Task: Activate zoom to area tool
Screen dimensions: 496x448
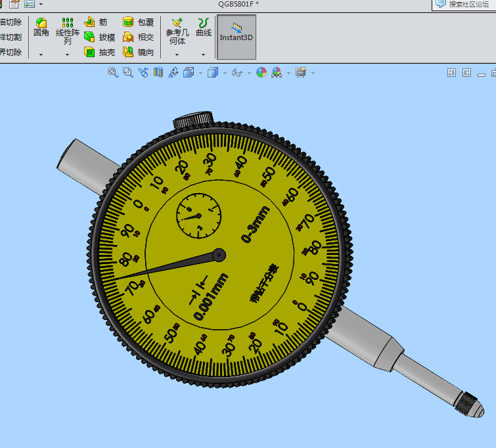Action: [x=128, y=72]
